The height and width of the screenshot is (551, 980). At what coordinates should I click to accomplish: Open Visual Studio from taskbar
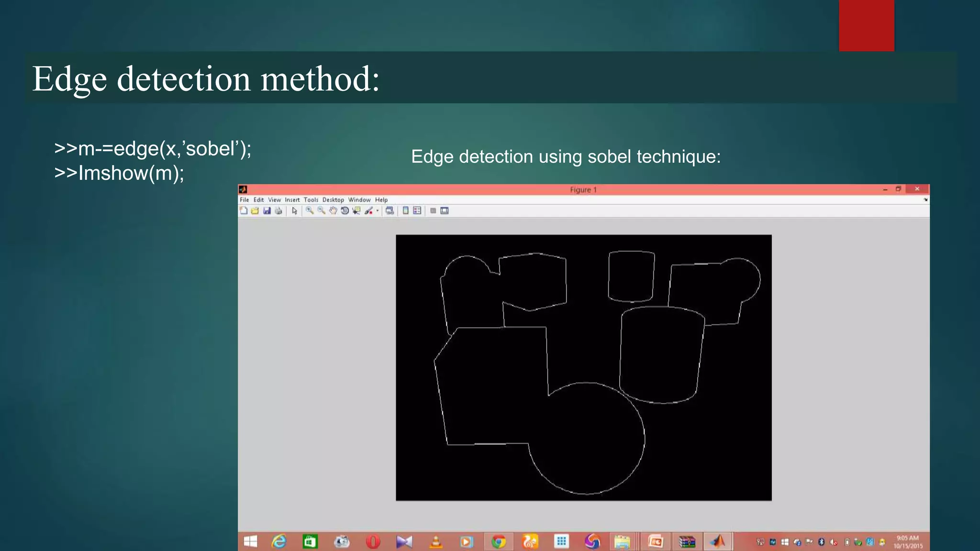[404, 541]
